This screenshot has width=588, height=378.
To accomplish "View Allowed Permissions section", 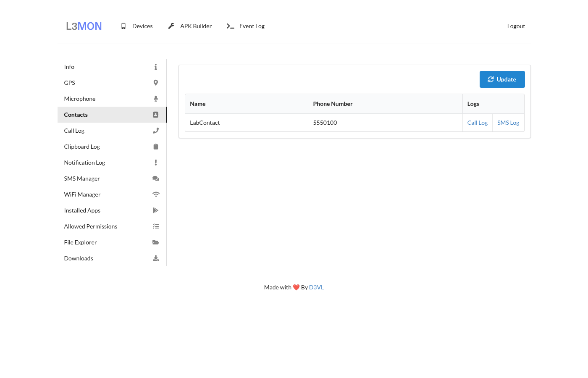I will pos(112,226).
